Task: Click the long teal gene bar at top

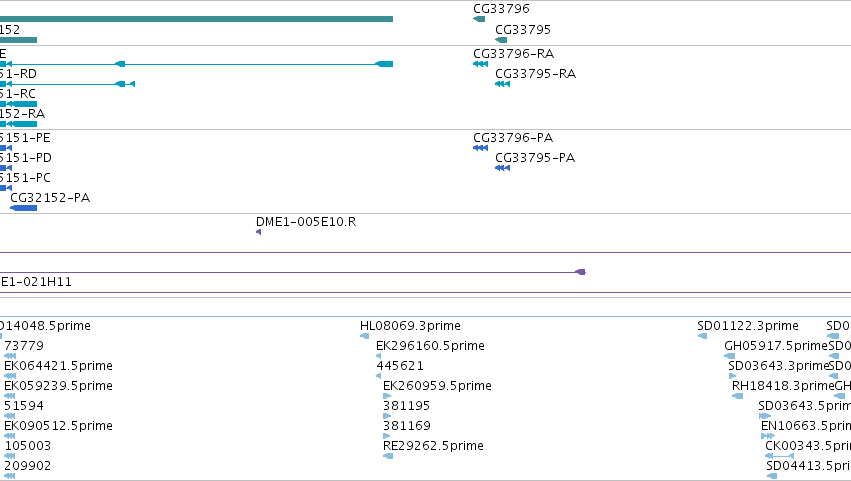Action: [x=196, y=19]
